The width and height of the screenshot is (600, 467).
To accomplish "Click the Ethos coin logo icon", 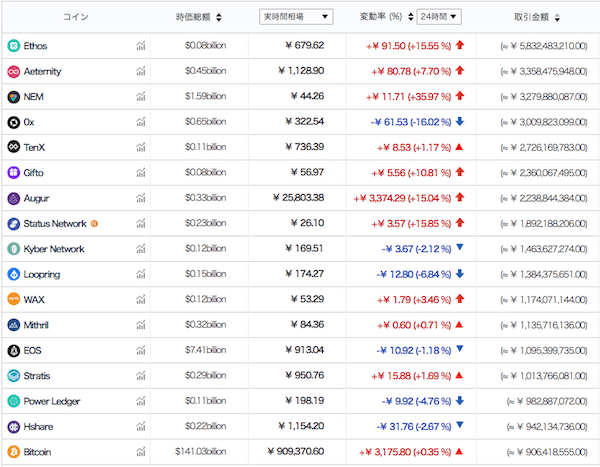I will click(13, 46).
